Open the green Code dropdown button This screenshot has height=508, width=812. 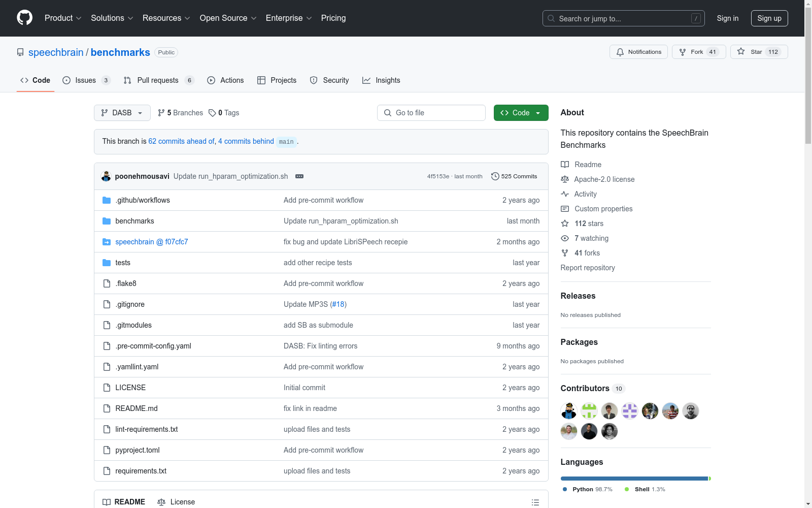(x=521, y=113)
